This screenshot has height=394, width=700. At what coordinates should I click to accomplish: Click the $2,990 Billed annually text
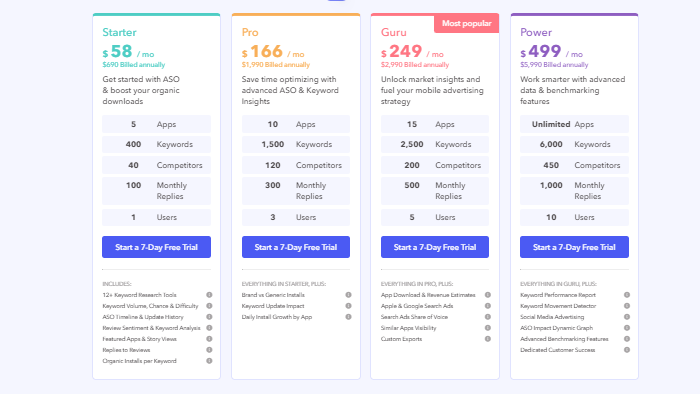click(x=415, y=65)
